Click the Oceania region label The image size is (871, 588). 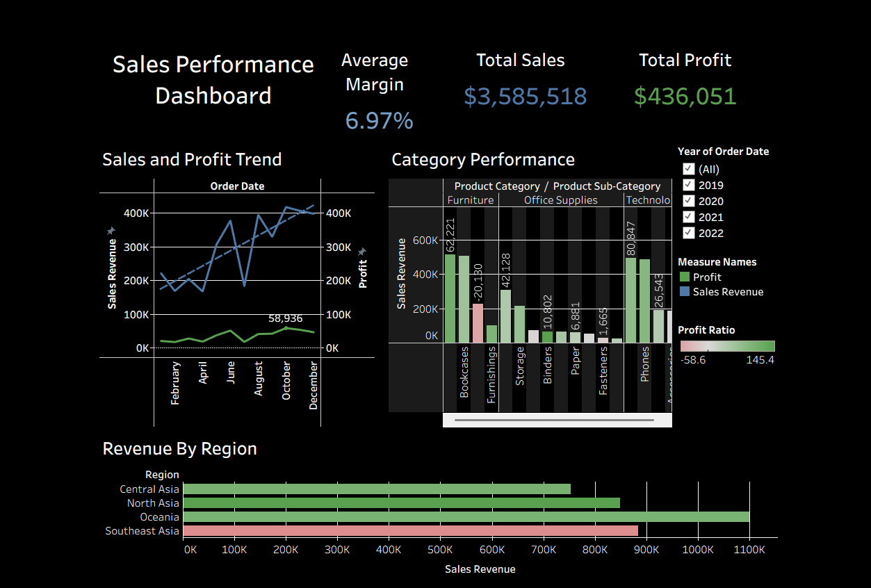(161, 517)
